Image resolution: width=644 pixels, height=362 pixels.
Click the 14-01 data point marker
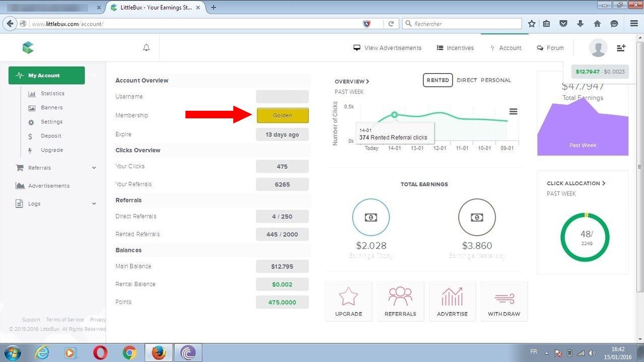395,115
